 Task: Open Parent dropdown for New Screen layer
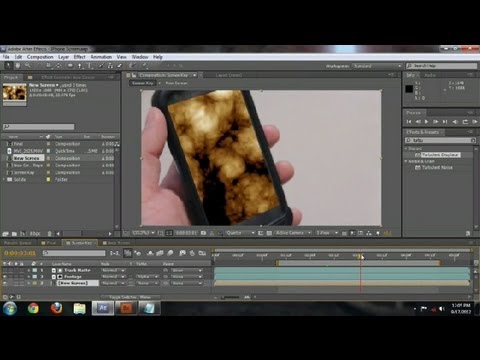point(187,283)
